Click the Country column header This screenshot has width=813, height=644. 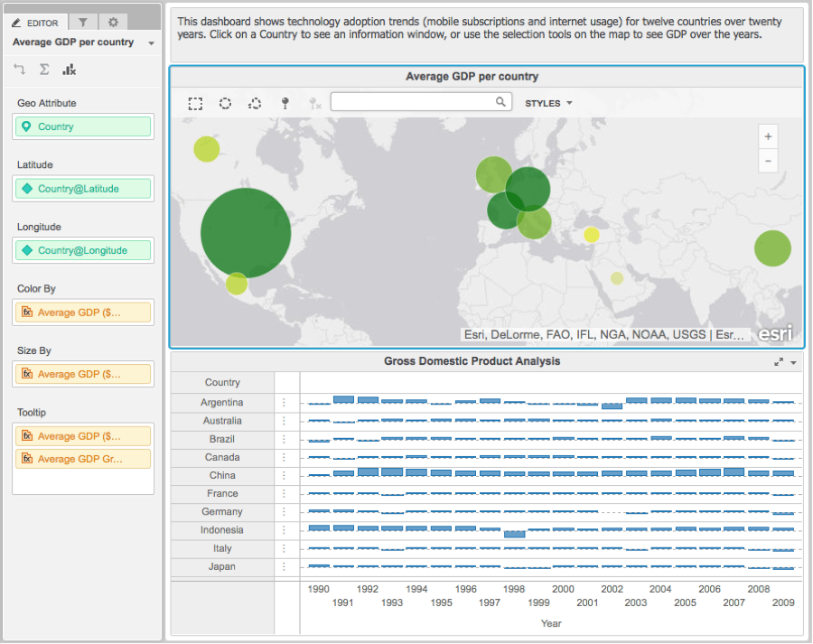(x=222, y=383)
